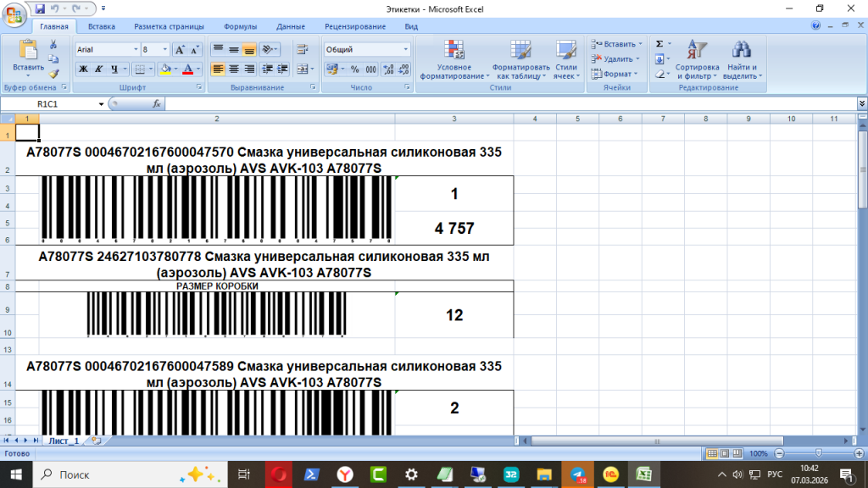The image size is (868, 488).
Task: Apply red font color A
Action: (x=187, y=69)
